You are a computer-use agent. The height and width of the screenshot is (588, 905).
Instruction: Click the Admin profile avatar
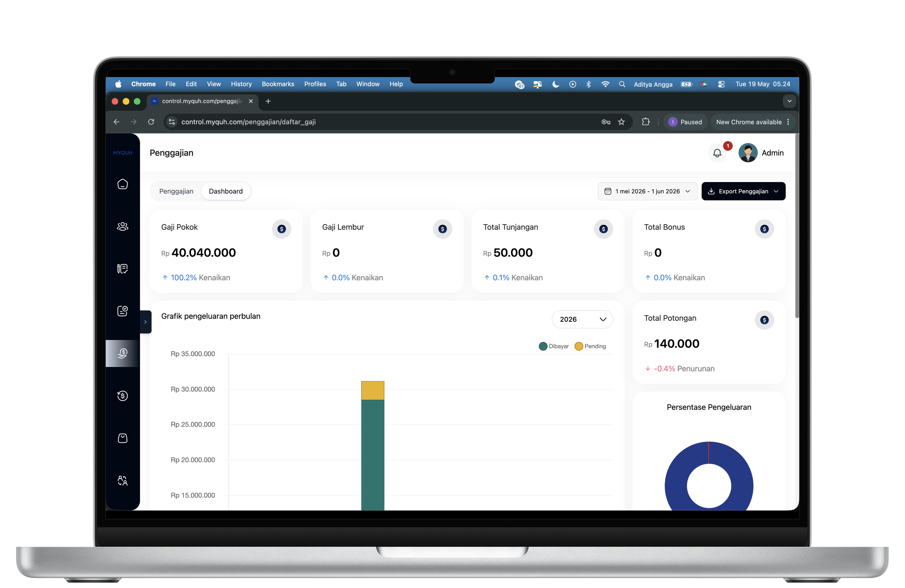(748, 153)
